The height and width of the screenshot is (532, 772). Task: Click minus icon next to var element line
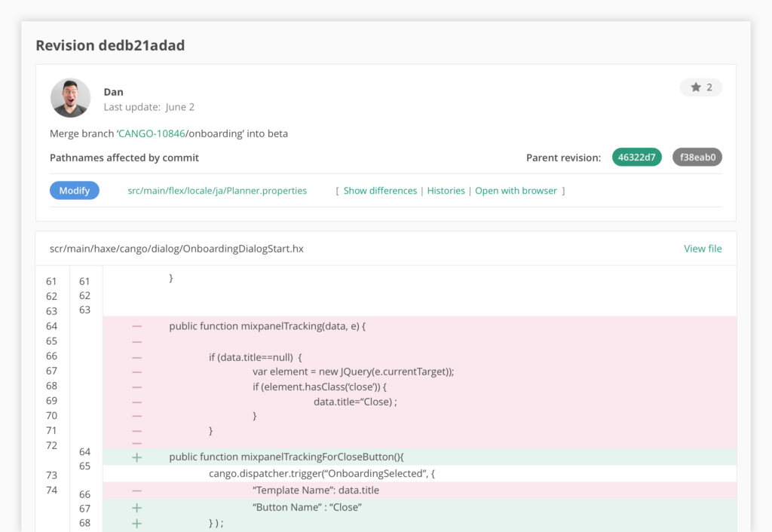coord(136,371)
